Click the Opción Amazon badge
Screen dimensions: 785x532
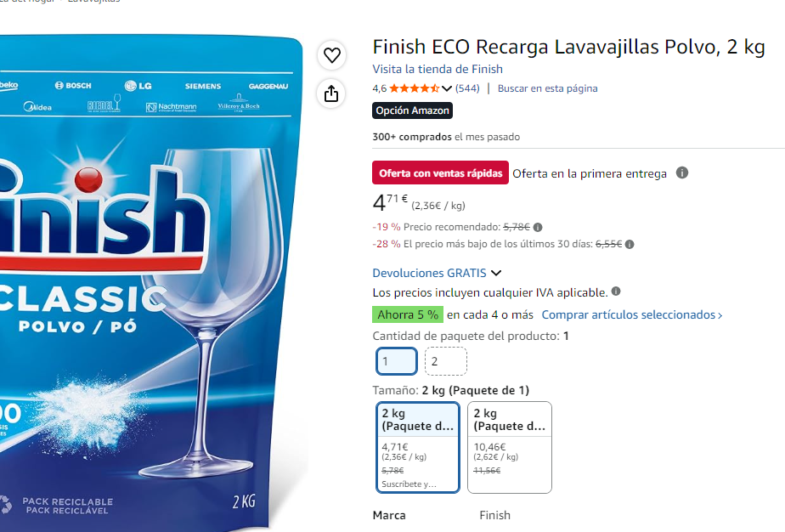point(413,110)
